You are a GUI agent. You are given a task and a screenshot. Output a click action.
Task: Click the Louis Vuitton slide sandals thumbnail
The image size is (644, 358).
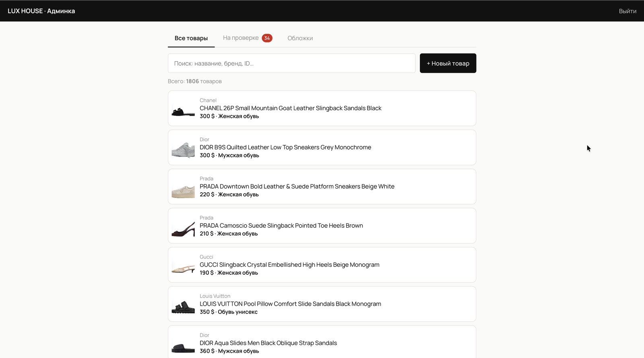[x=183, y=304]
